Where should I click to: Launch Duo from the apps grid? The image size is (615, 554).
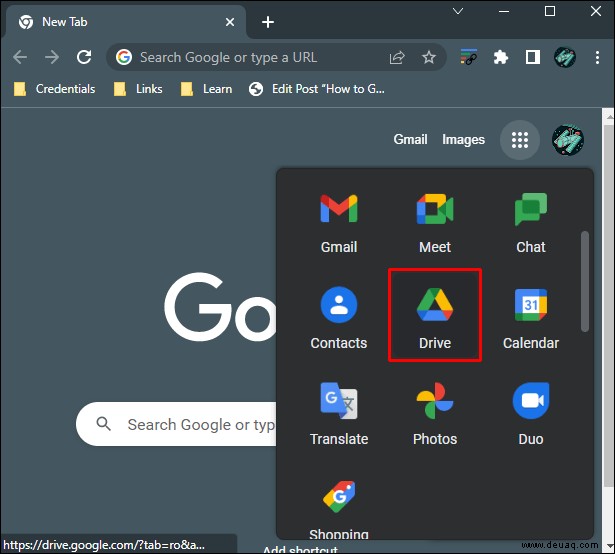[x=531, y=414]
